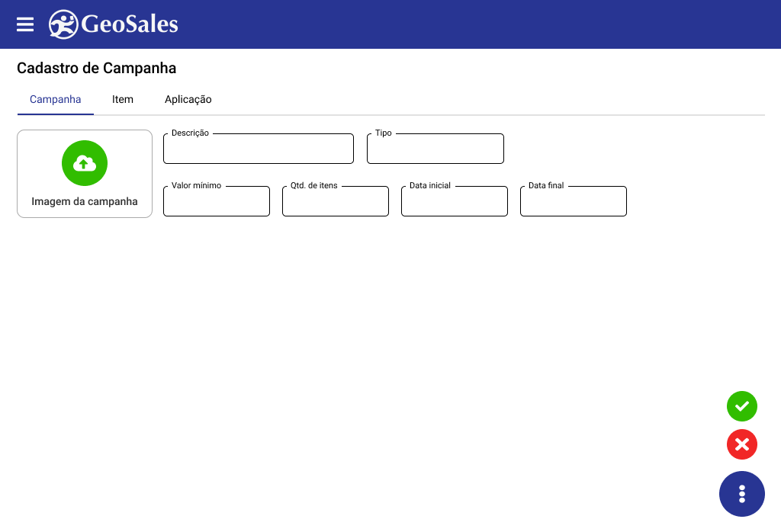Cancel with the red X button

click(x=742, y=444)
